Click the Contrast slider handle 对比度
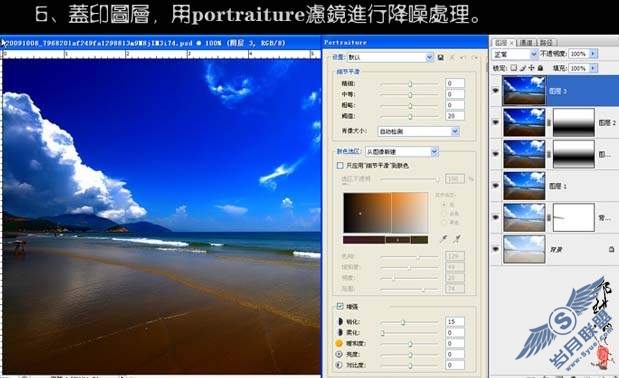Screen dimensions: 619x378 pos(410,365)
